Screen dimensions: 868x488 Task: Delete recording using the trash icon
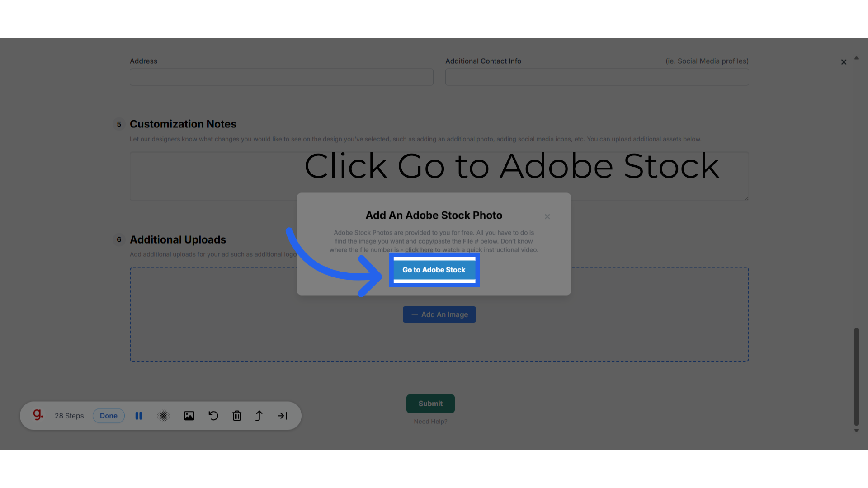pyautogui.click(x=237, y=416)
